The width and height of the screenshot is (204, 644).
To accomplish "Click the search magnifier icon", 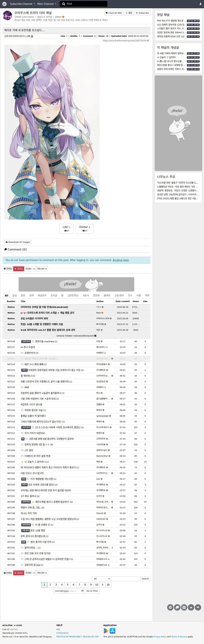I will [x=64, y=4].
